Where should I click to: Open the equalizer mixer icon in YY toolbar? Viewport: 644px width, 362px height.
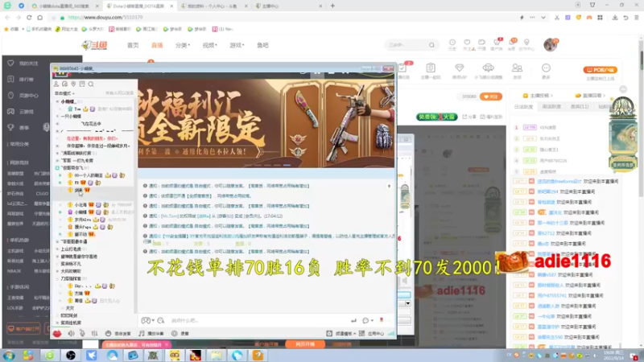pyautogui.click(x=94, y=334)
